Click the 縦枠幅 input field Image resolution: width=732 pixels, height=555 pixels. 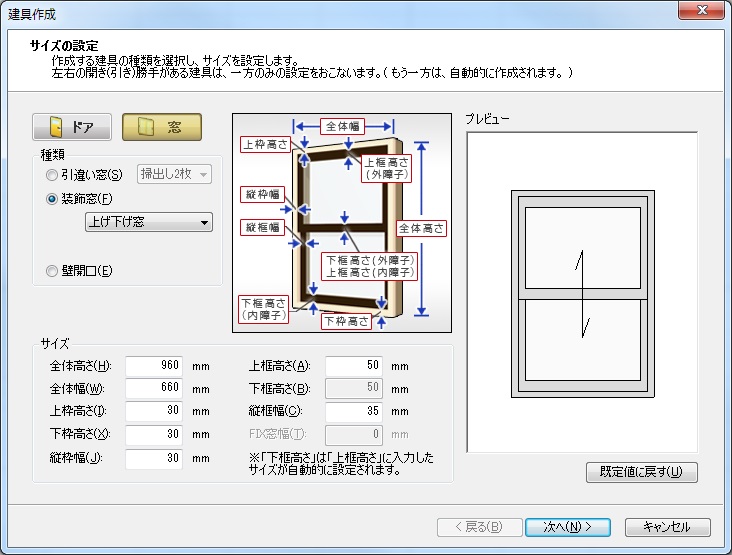153,458
